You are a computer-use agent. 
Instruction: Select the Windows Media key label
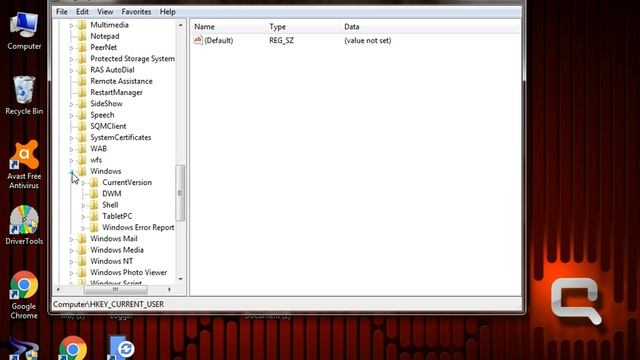click(x=117, y=250)
